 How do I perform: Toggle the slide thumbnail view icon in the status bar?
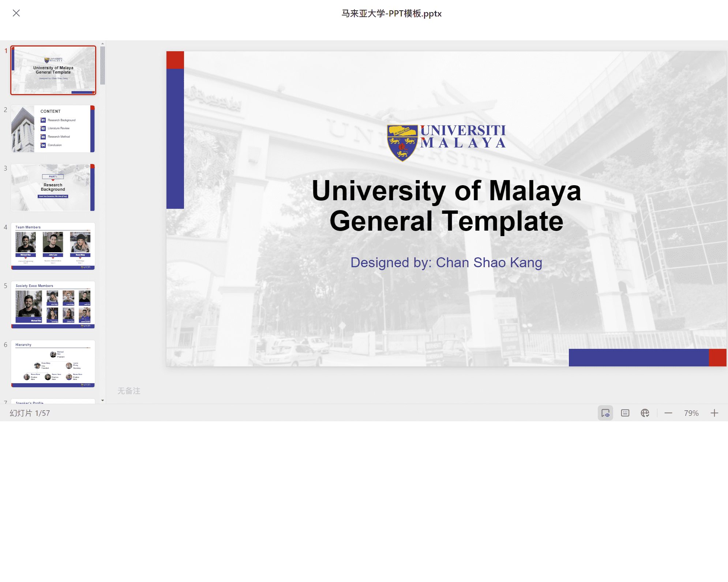[605, 413]
